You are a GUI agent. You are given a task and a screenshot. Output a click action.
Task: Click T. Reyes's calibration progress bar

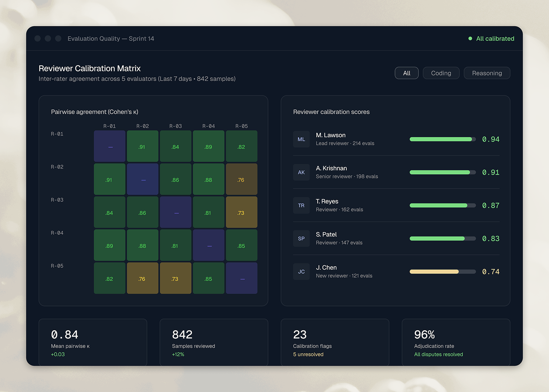pyautogui.click(x=443, y=206)
